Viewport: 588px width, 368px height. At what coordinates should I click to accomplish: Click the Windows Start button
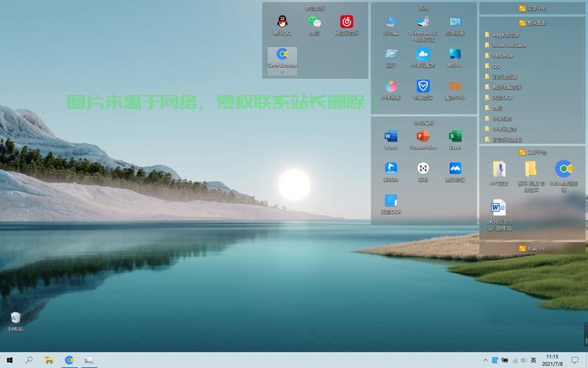[10, 360]
